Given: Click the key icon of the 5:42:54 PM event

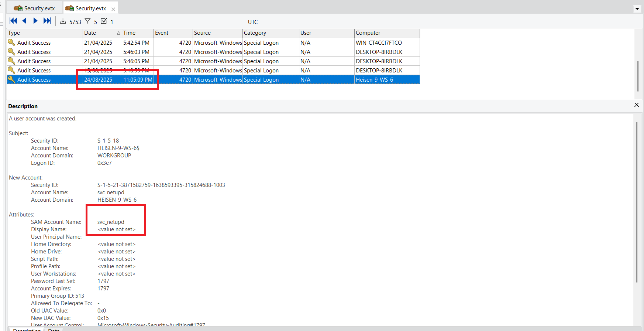Looking at the screenshot, I should pos(11,42).
